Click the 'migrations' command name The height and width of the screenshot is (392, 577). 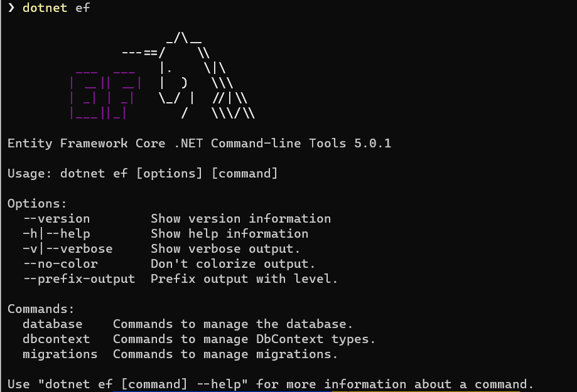click(x=60, y=354)
